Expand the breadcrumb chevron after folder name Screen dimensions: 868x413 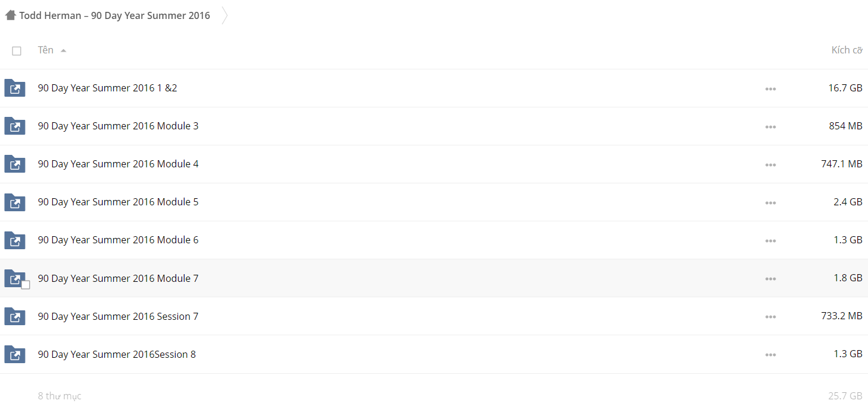tap(224, 15)
